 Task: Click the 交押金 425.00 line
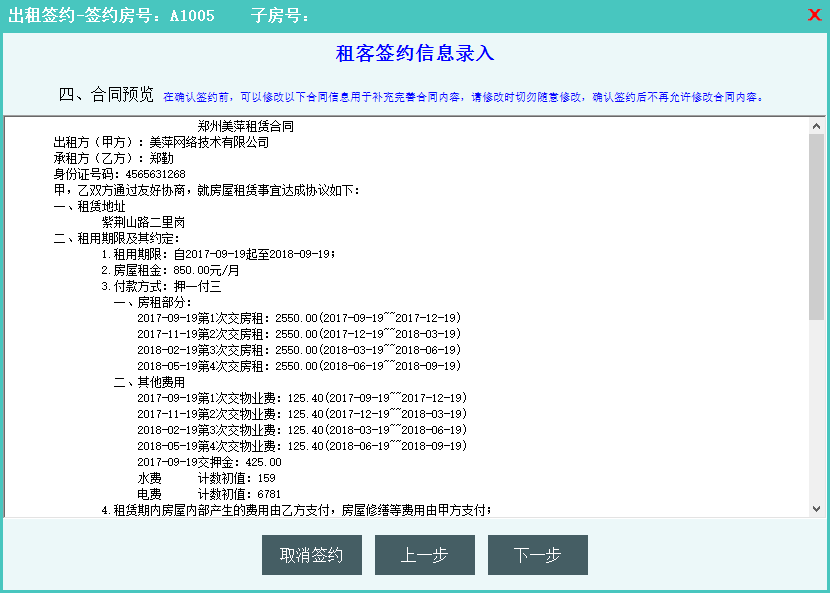click(x=209, y=462)
